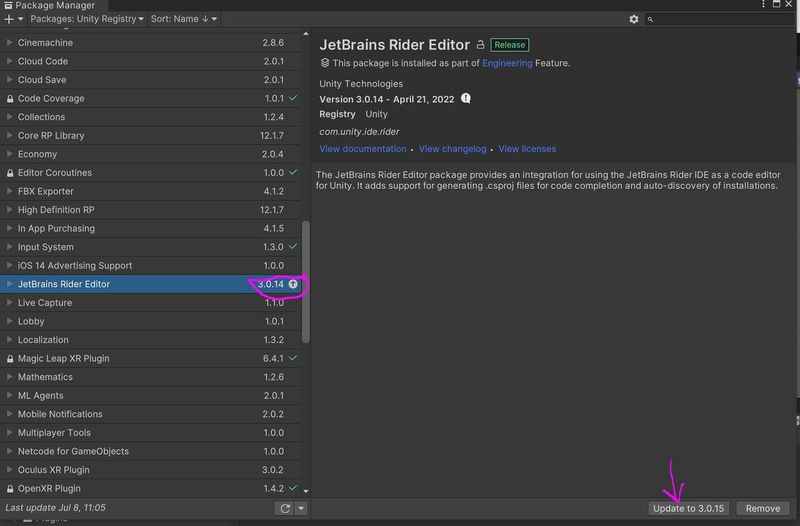800x526 pixels.
Task: Click the Code Coverage lock icon
Action: pos(10,98)
